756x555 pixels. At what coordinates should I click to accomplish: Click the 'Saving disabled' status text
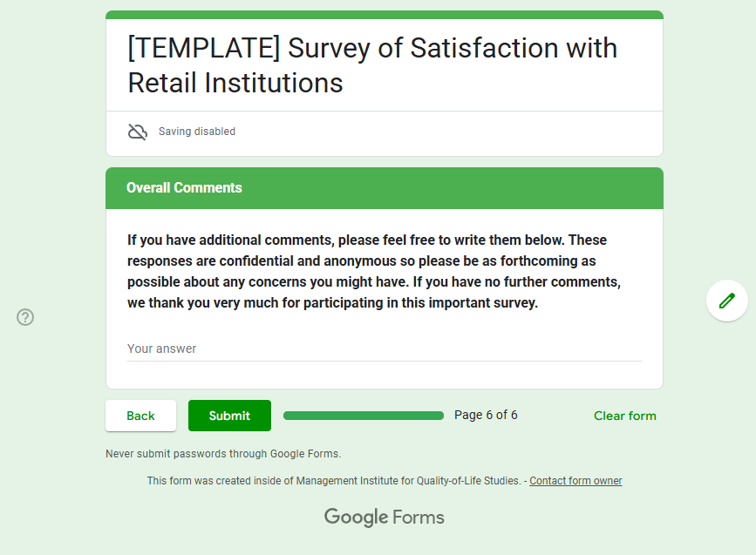(x=197, y=132)
